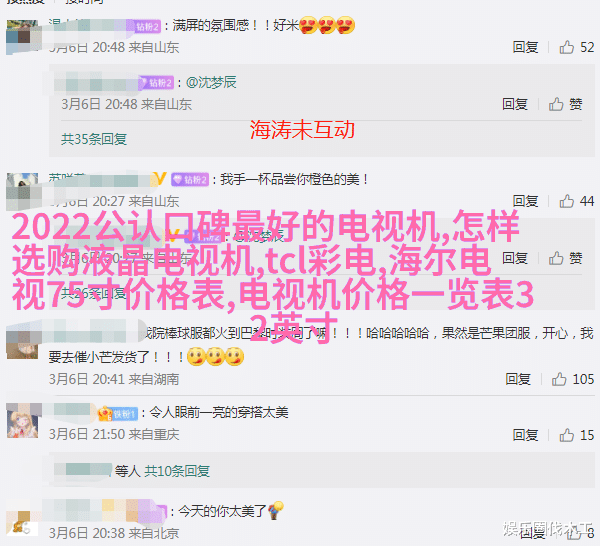
Task: Click the purple 钻粉2 badge on top comment
Action: point(148,26)
